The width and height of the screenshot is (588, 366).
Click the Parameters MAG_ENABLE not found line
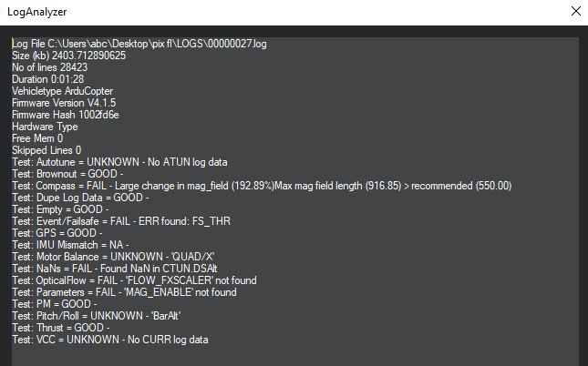click(x=124, y=292)
